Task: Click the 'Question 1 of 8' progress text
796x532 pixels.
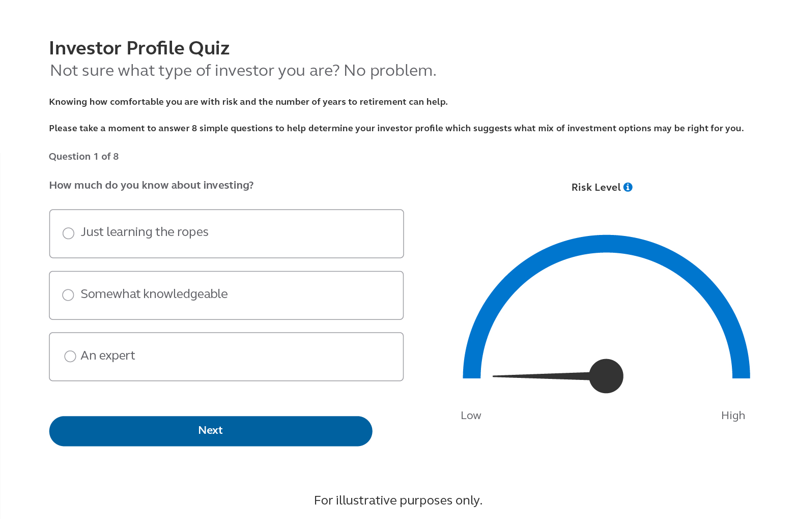Action: 83,156
